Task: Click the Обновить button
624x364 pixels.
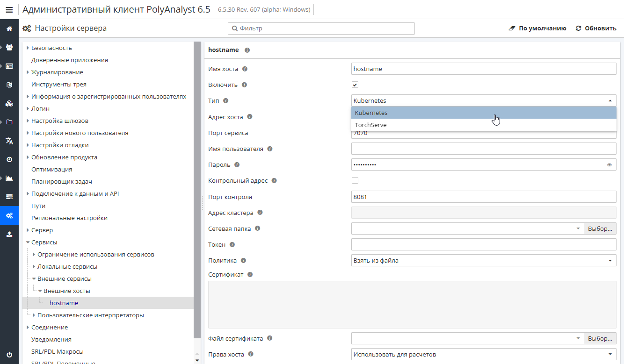Action: point(596,29)
